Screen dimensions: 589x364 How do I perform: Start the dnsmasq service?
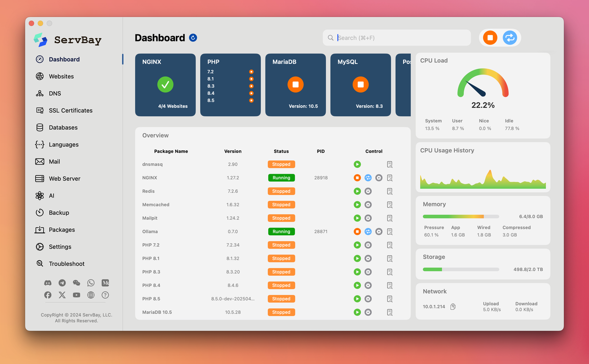coord(357,164)
